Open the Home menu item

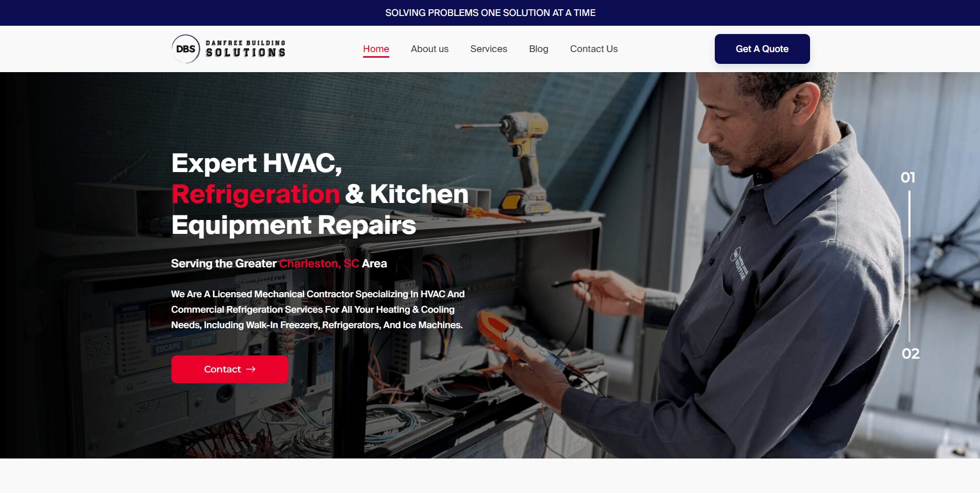376,49
